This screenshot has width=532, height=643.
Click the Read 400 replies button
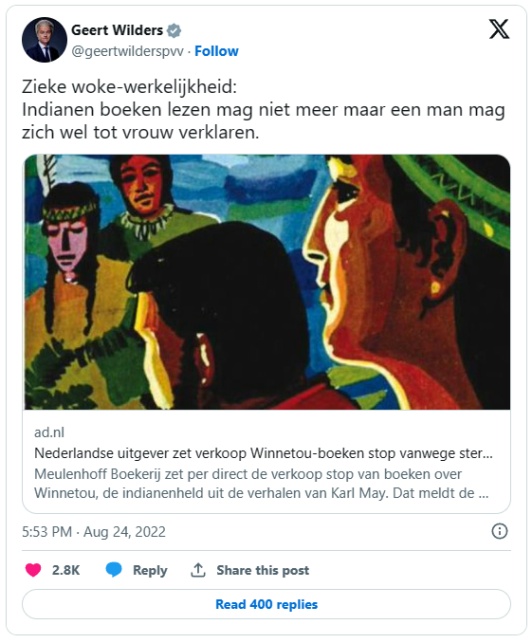(266, 604)
